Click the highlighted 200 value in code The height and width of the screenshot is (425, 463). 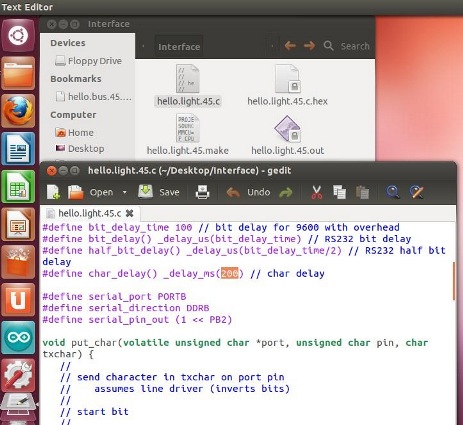(230, 274)
